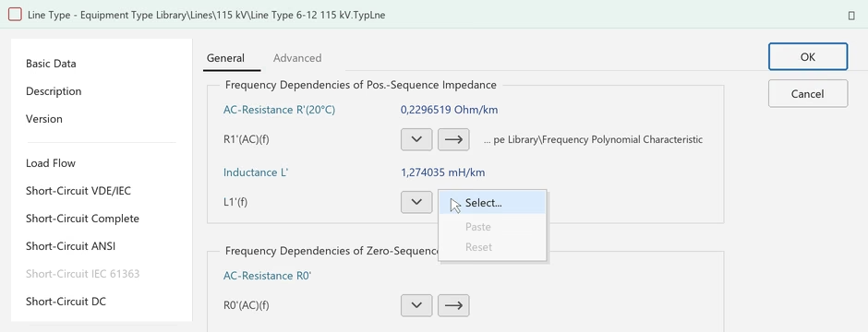Viewport: 868px width, 332px height.
Task: Click the R1'(AC)(f) arrow go-to button
Action: [x=453, y=140]
